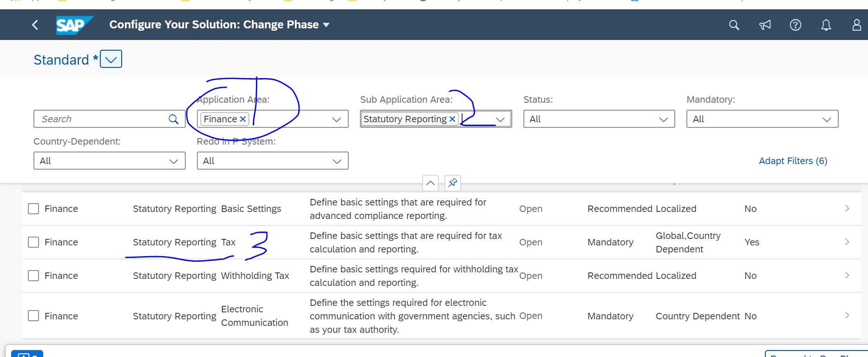
Task: Click 'No' value in Electronic Communication row
Action: tap(751, 316)
